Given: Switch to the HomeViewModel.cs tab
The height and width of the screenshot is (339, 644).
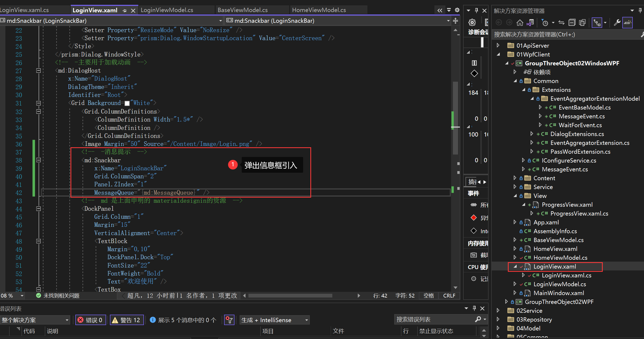Looking at the screenshot, I should click(x=319, y=10).
